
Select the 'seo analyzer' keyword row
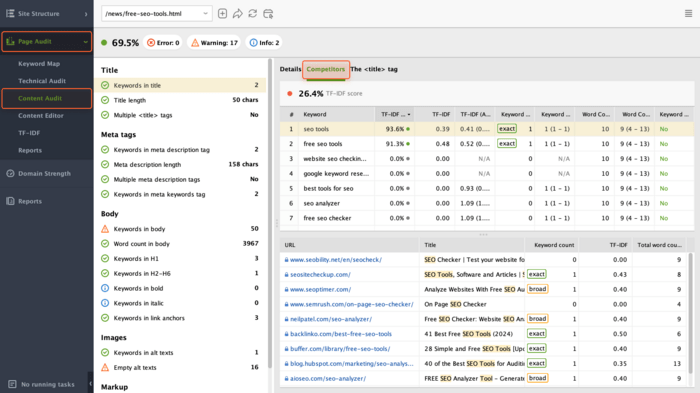[487, 203]
